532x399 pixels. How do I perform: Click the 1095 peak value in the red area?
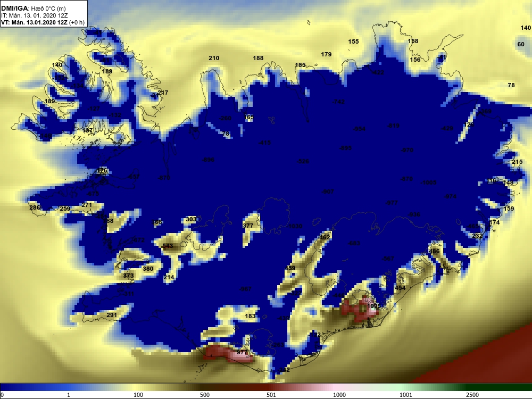pyautogui.click(x=373, y=306)
